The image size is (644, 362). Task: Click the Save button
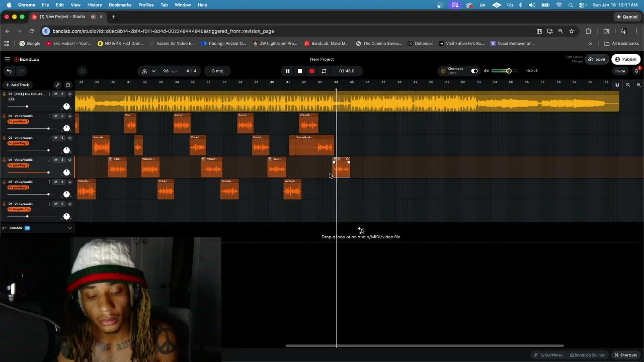597,59
